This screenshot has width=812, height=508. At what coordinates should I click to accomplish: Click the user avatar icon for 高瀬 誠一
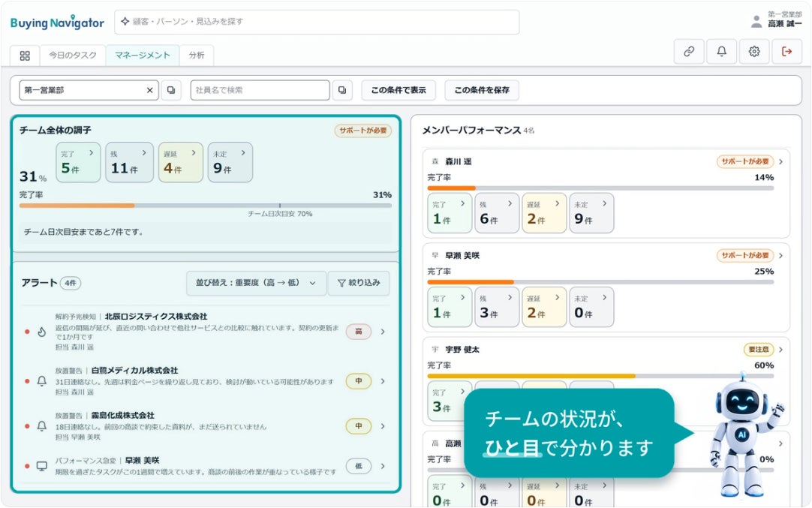[x=756, y=21]
